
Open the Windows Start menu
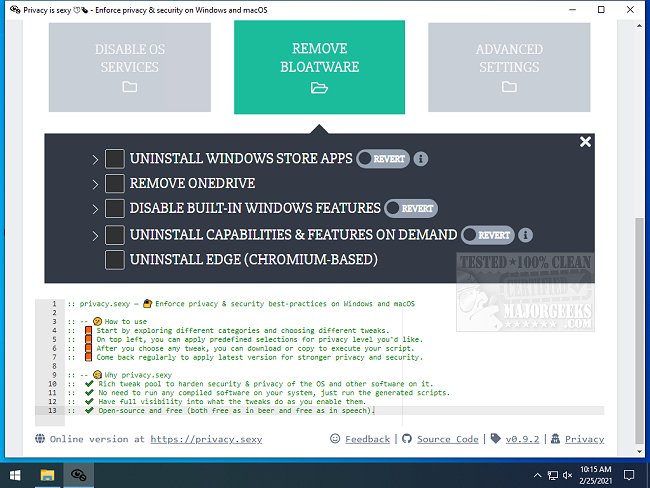click(15, 475)
